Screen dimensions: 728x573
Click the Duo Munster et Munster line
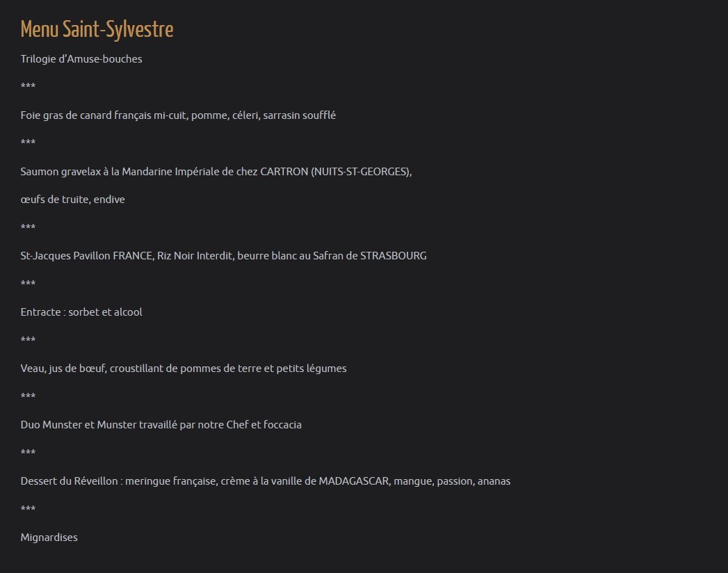[161, 425]
